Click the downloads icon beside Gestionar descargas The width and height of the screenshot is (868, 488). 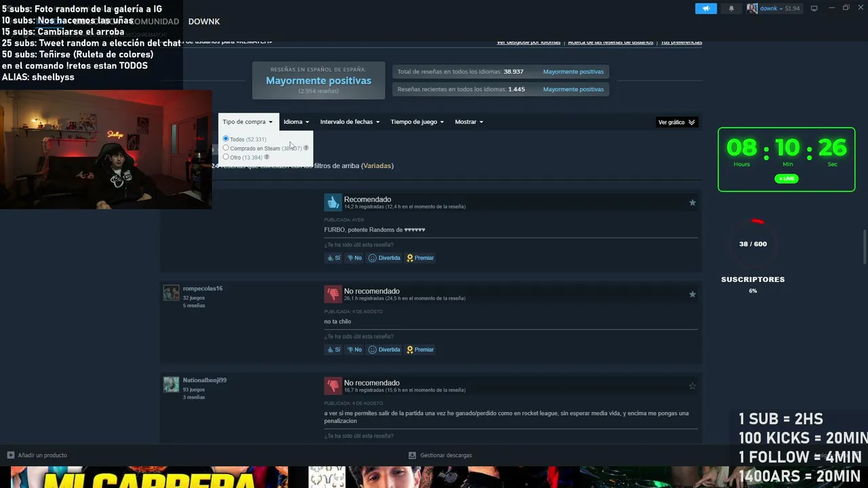[412, 455]
